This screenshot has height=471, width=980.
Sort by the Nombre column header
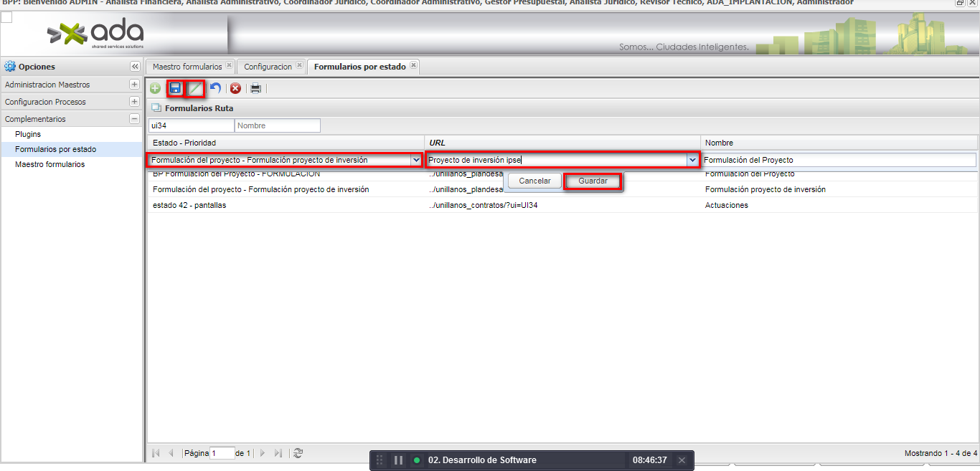839,143
